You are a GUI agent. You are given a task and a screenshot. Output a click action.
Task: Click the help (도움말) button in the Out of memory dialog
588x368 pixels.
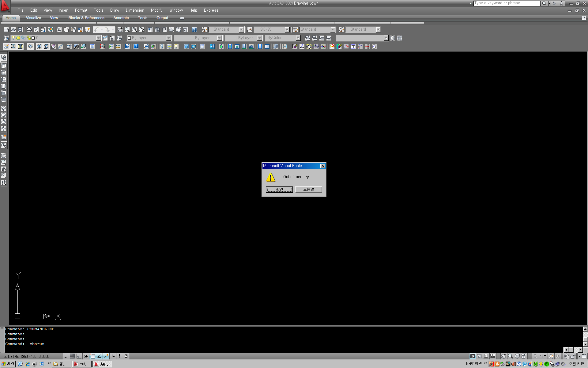click(x=309, y=190)
